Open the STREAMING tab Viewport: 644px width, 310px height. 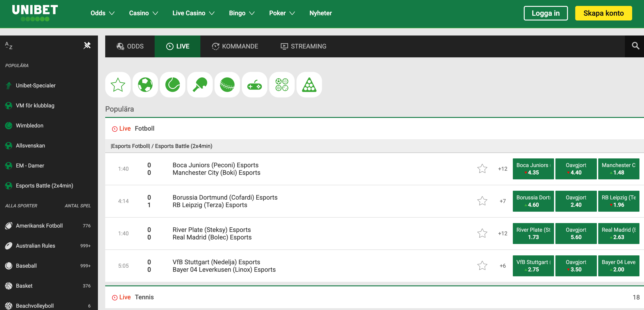pyautogui.click(x=303, y=46)
